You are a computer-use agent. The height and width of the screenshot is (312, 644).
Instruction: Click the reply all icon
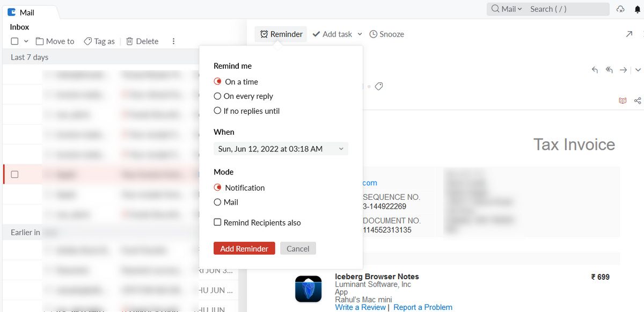pyautogui.click(x=609, y=70)
